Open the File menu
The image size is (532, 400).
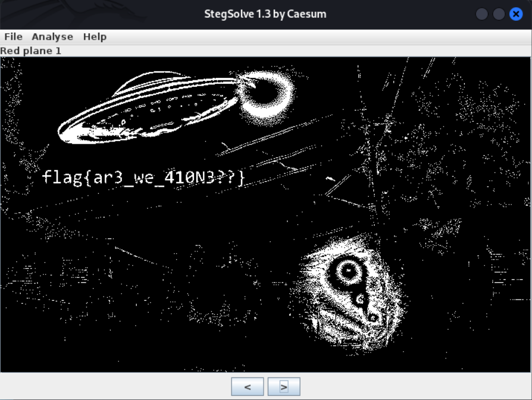(12, 36)
